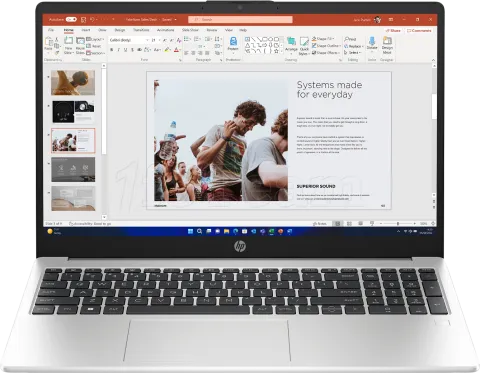Toggle the AutoSave switch
The width and height of the screenshot is (480, 373).
71,19
